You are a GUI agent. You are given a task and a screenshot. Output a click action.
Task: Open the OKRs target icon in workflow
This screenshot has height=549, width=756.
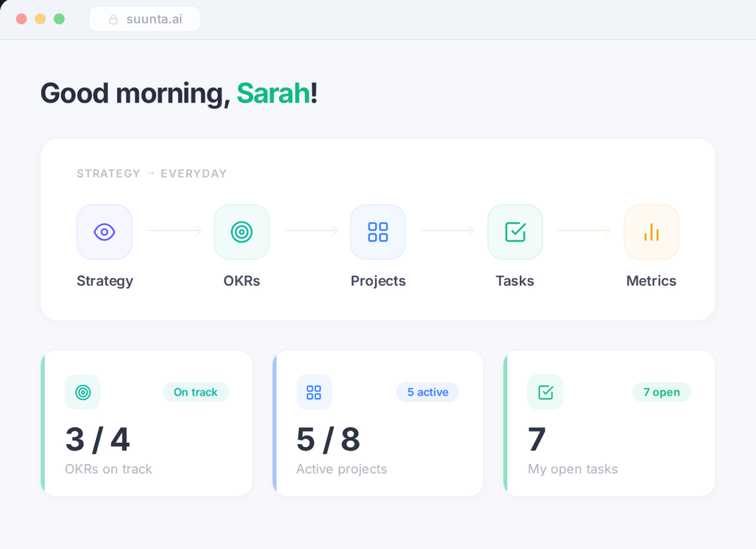click(241, 232)
